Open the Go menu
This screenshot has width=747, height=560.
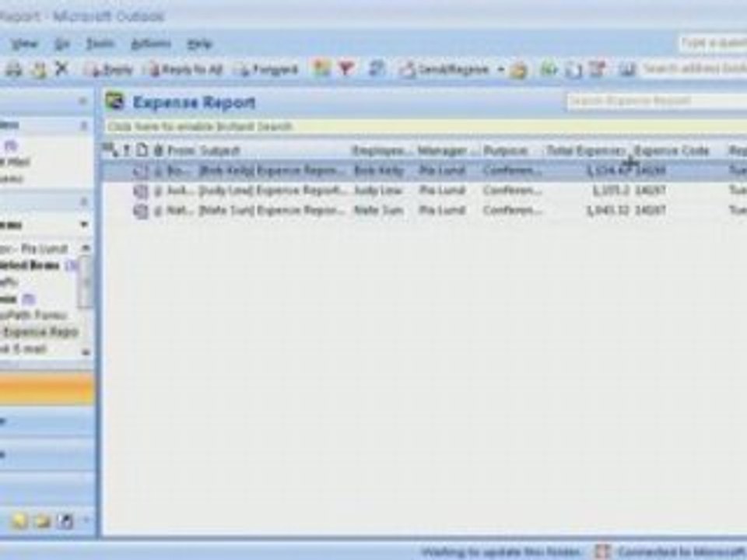click(x=62, y=44)
